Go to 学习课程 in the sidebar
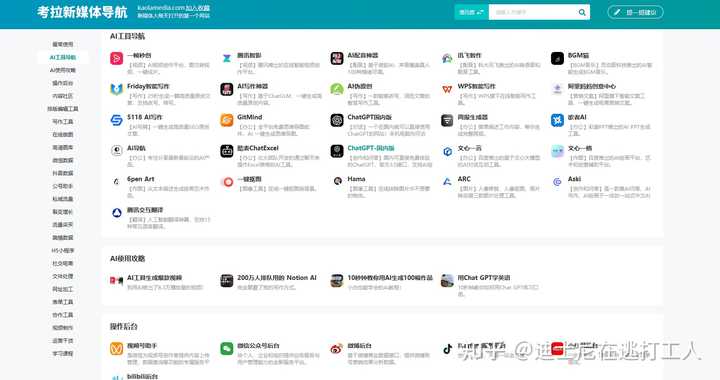Viewport: 720px width, 380px height. coord(63,353)
